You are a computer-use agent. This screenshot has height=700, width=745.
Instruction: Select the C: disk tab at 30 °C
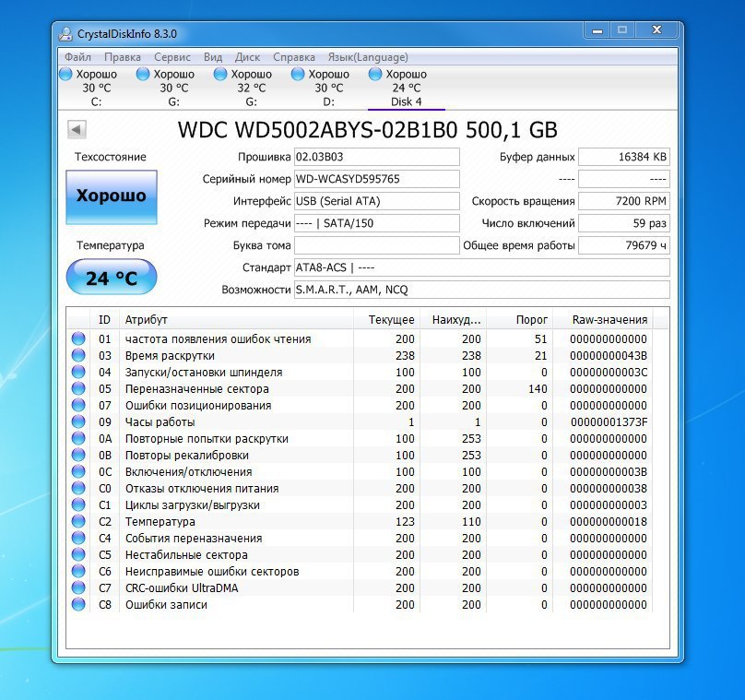(97, 88)
